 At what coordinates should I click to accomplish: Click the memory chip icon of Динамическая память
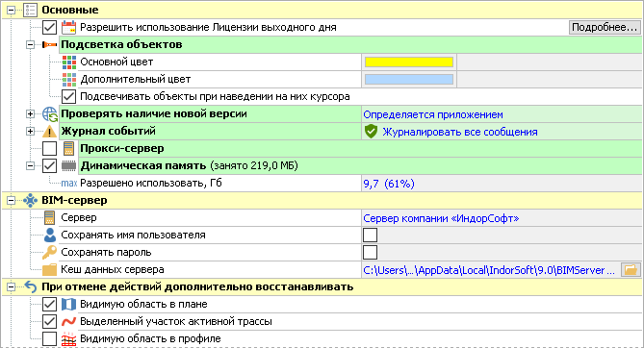point(68,165)
